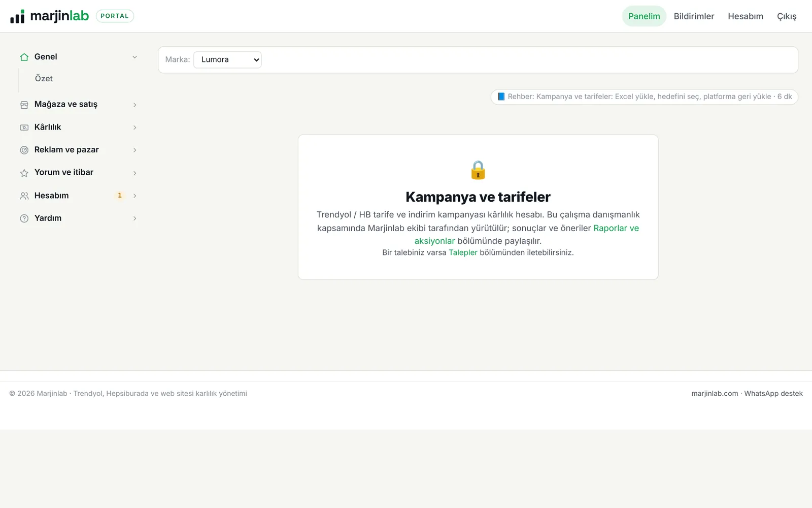The width and height of the screenshot is (812, 508).
Task: Click the Mağaza ve satış store icon
Action: (24, 105)
